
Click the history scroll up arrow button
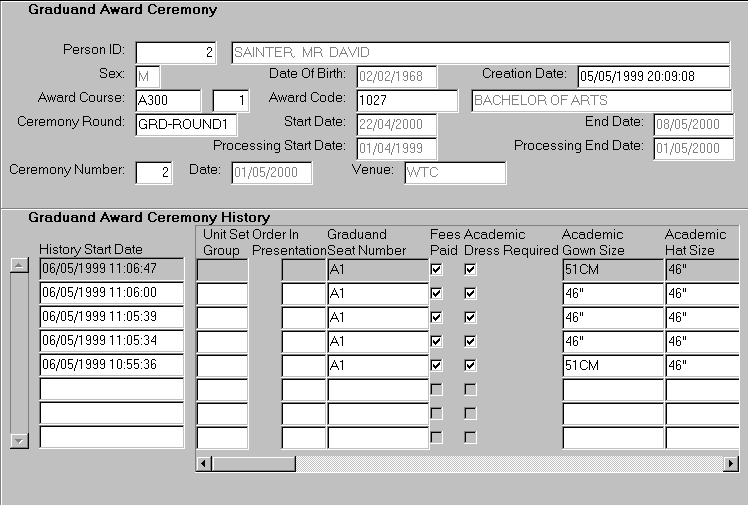[x=17, y=265]
